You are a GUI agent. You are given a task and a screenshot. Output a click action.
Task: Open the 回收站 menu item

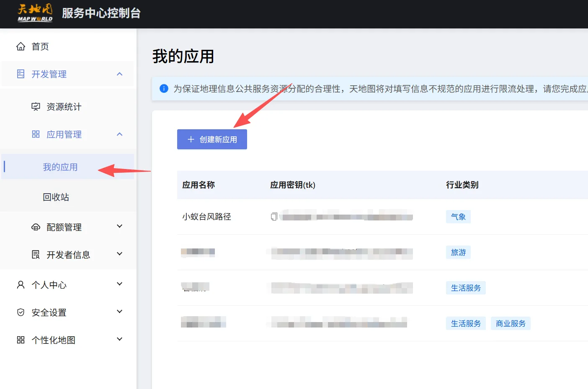pos(67,197)
